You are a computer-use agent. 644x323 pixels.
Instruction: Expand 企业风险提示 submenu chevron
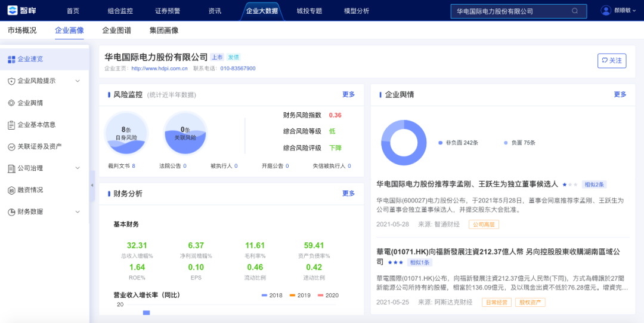pyautogui.click(x=78, y=81)
